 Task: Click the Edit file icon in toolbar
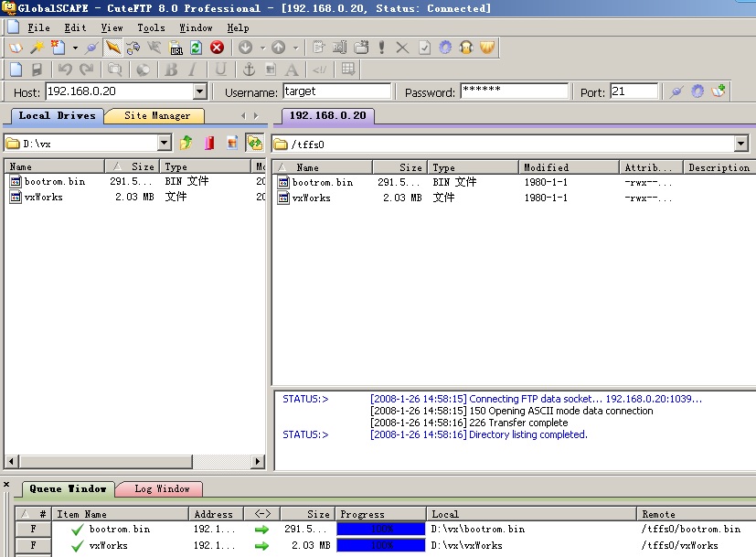pos(318,48)
